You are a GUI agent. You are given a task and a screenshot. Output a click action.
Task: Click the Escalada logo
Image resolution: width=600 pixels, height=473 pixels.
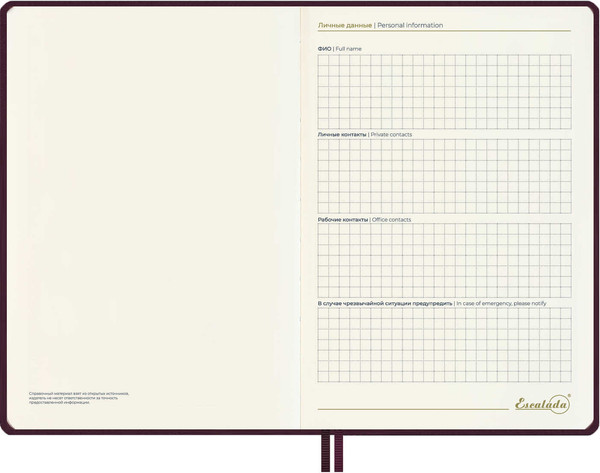pyautogui.click(x=543, y=404)
